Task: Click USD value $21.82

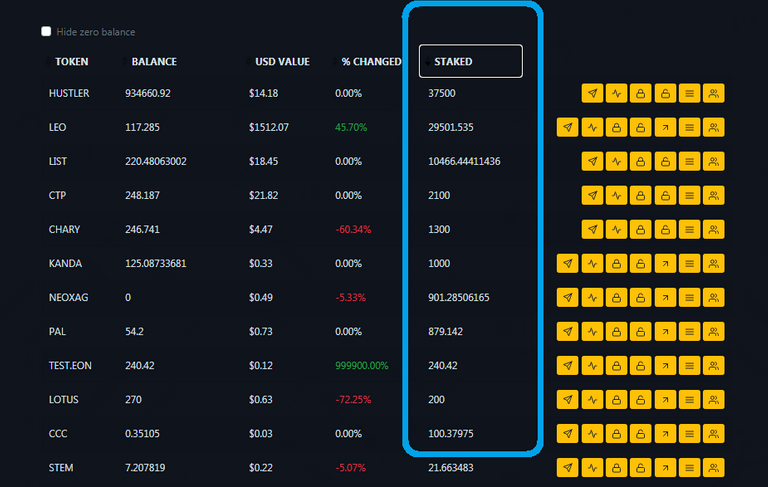Action: (264, 195)
